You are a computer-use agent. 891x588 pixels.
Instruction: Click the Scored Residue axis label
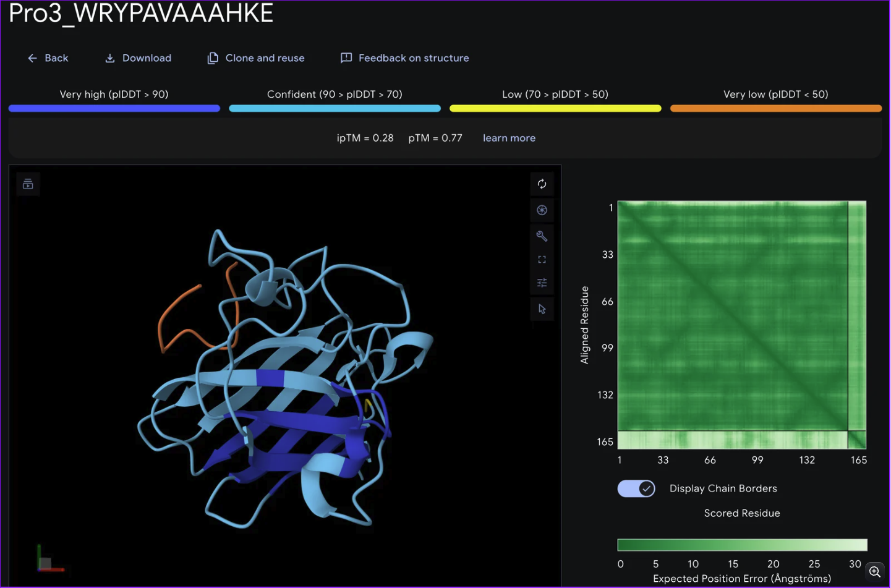pyautogui.click(x=742, y=513)
